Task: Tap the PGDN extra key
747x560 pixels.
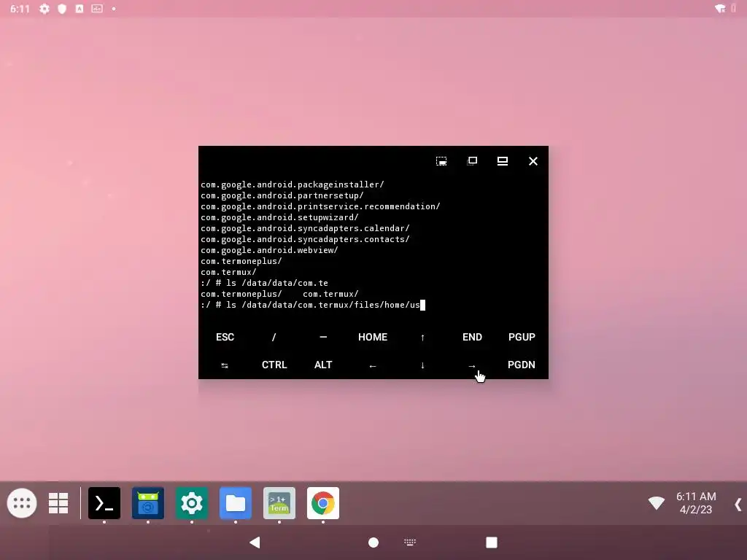Action: (521, 365)
